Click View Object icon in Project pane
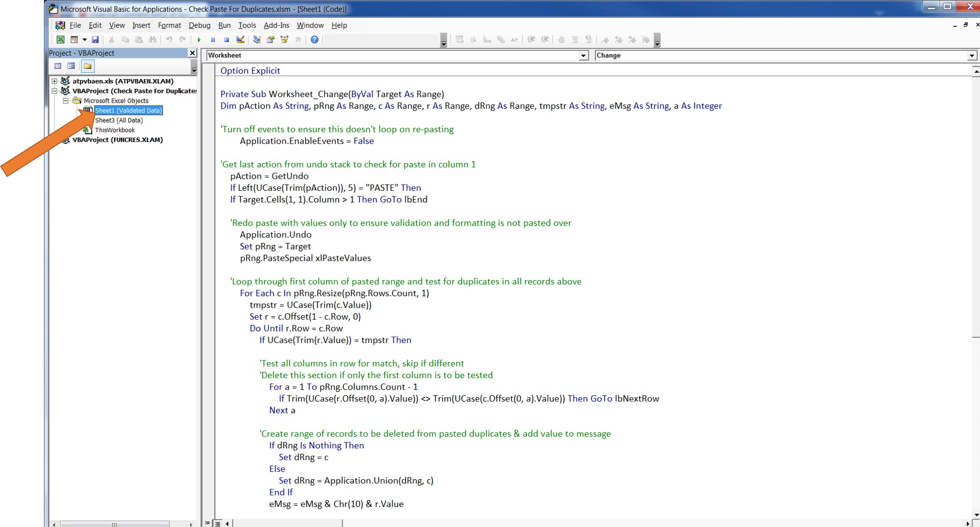 tap(71, 66)
